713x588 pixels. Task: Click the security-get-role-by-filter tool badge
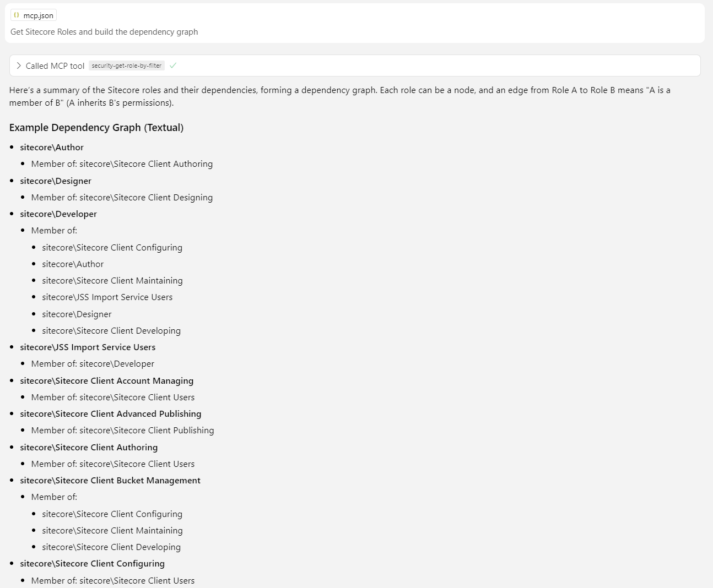pyautogui.click(x=126, y=66)
